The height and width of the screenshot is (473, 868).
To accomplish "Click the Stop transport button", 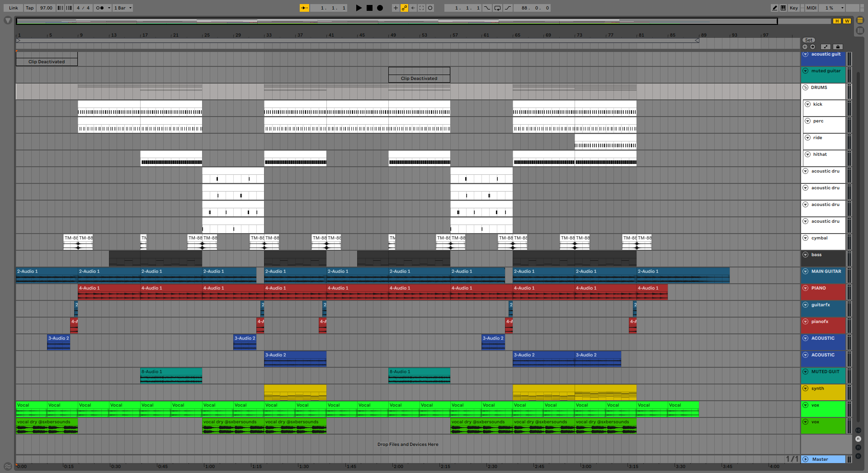I will (369, 8).
